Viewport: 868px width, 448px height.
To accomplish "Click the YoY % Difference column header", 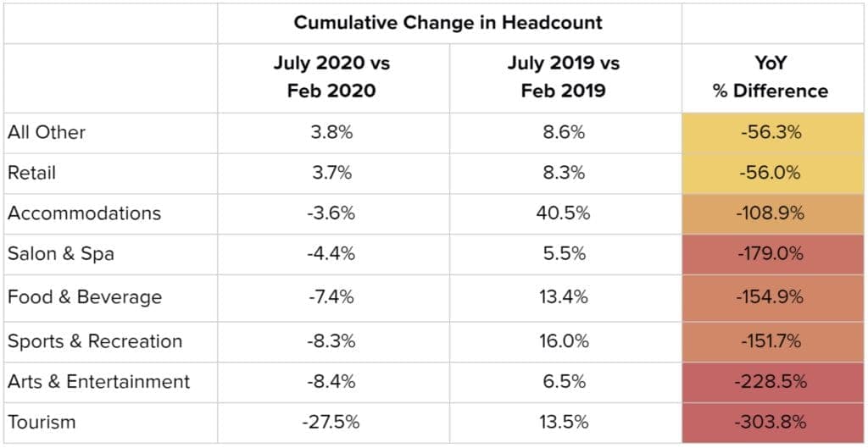I will (771, 77).
